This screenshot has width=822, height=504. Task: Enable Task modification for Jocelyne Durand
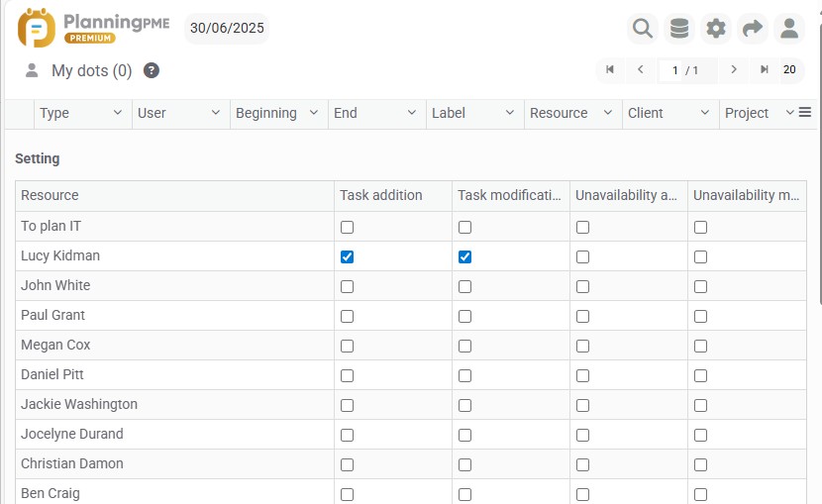tap(465, 435)
